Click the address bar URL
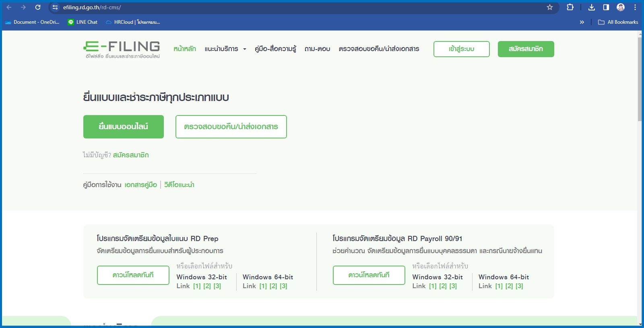Screen dimensions: 644x328 92,7
